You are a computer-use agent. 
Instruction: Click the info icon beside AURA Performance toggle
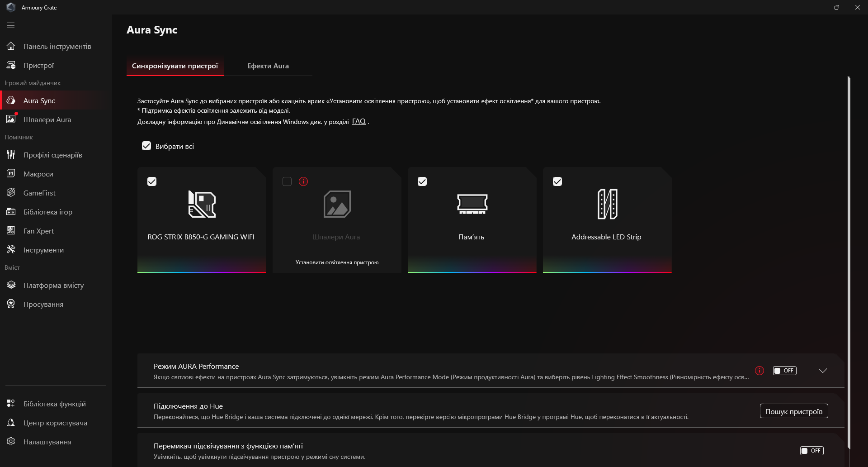coord(759,371)
